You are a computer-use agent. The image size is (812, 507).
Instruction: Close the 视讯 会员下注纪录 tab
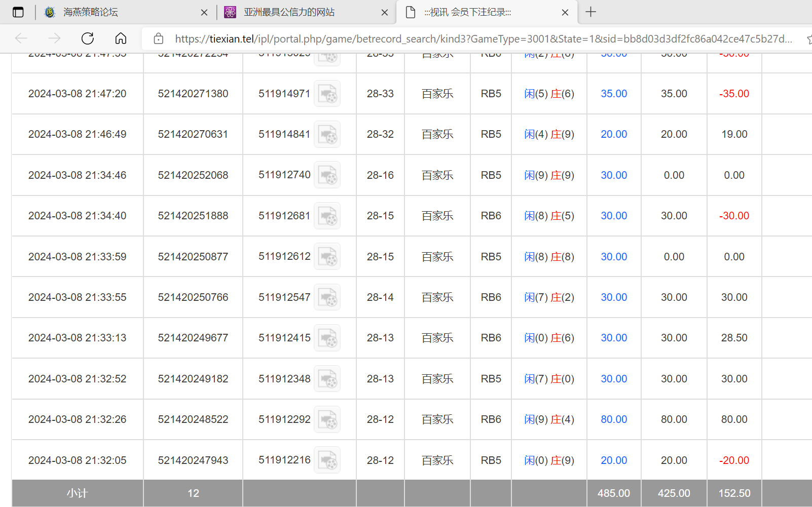565,13
